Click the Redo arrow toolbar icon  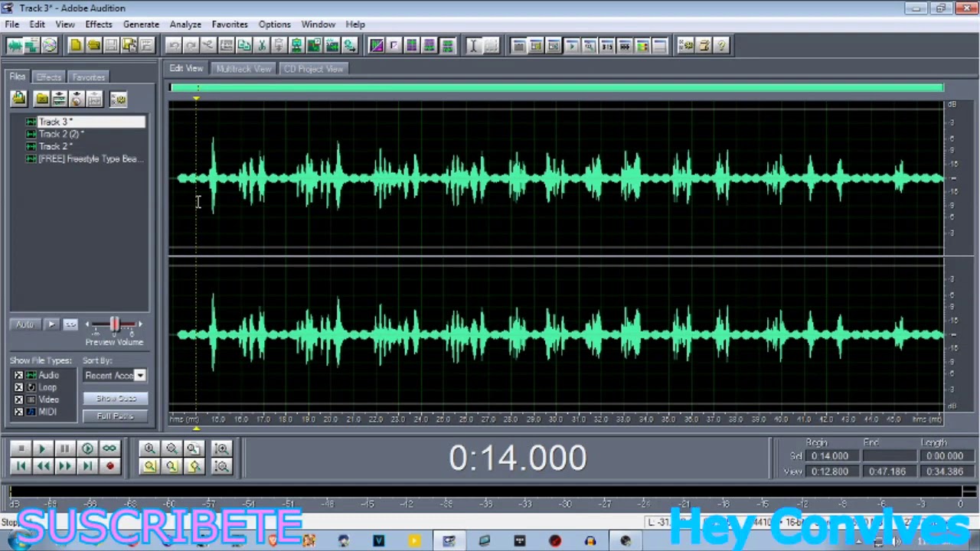coord(191,46)
